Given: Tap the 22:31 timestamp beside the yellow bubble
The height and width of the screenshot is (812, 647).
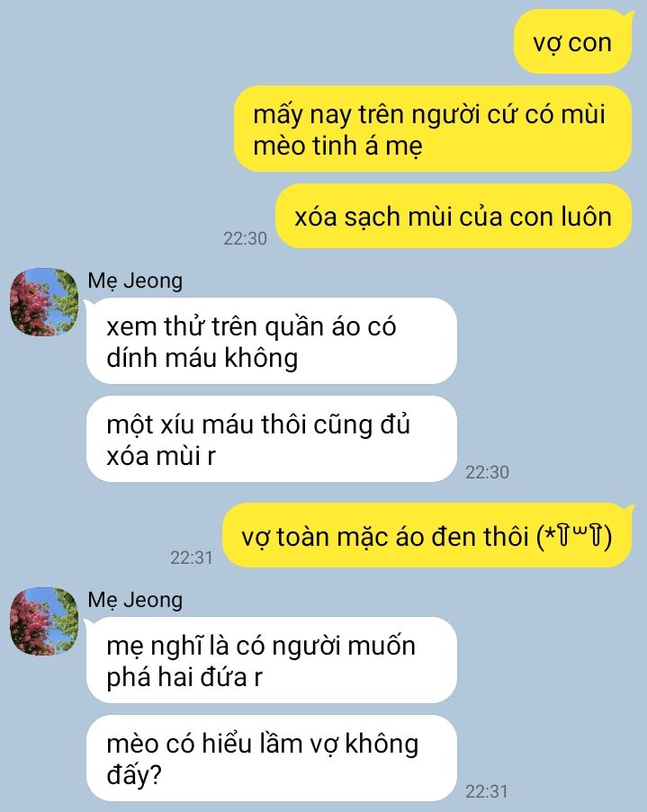Looking at the screenshot, I should coord(192,558).
